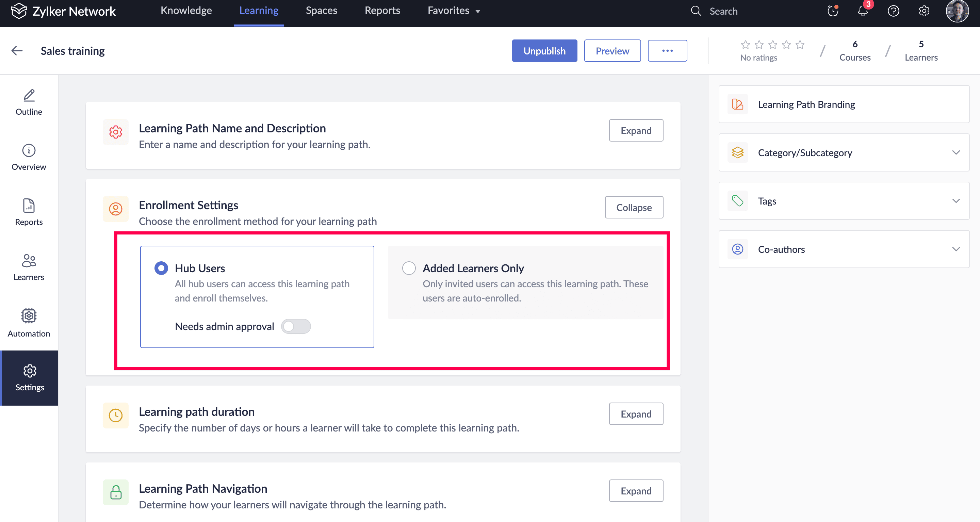Click the back arrow beside Sales training

(x=17, y=51)
